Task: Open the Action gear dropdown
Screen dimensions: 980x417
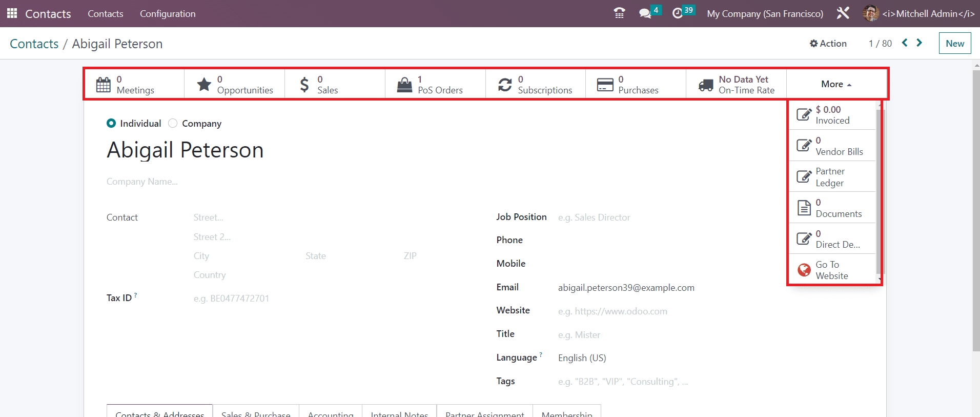Action: [828, 44]
